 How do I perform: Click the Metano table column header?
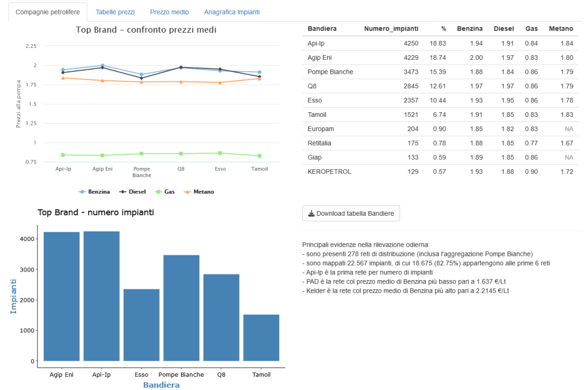click(560, 29)
